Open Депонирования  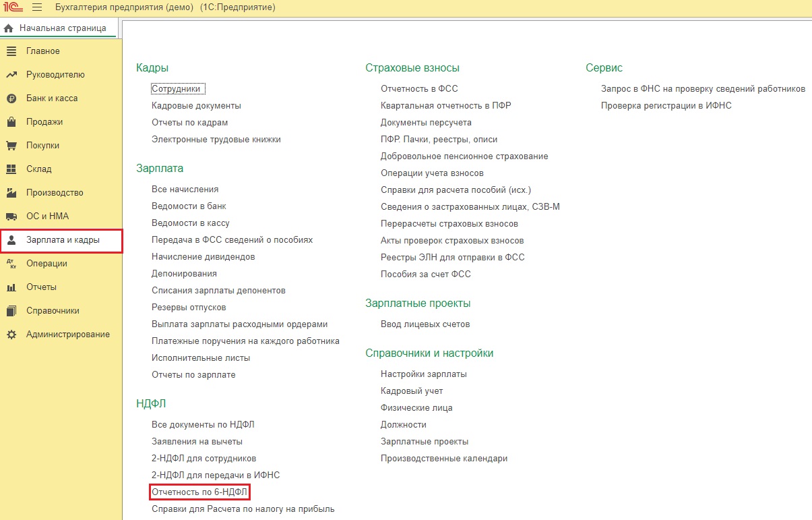coord(184,274)
